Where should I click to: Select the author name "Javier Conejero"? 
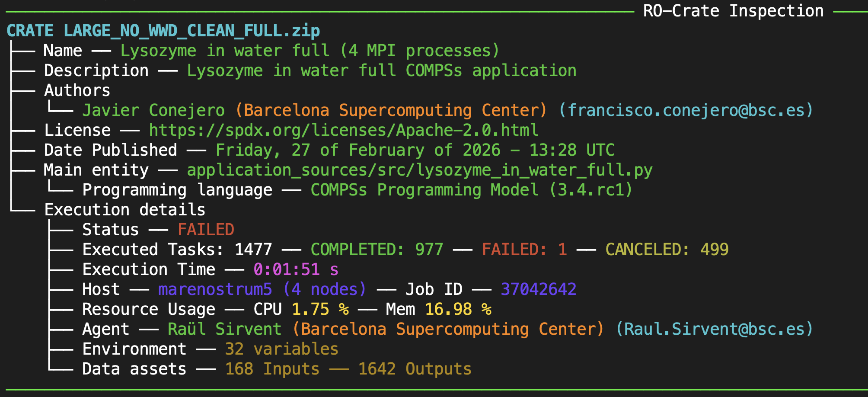coord(153,110)
